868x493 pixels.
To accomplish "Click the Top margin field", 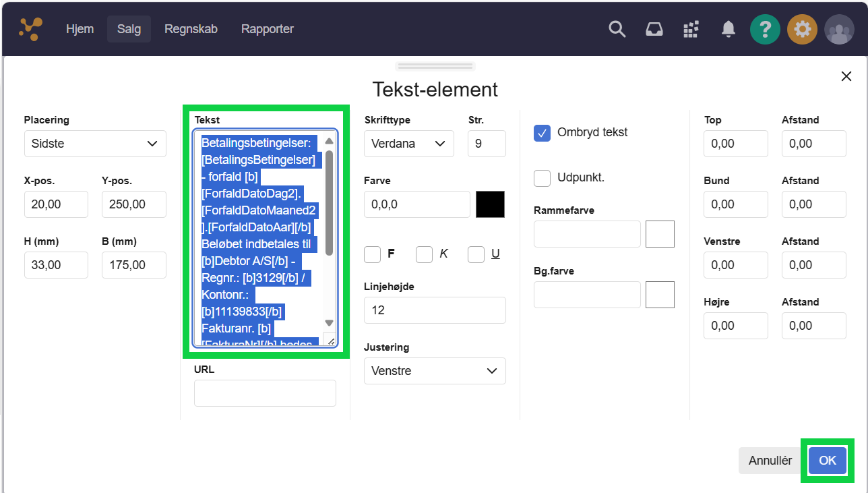I will [736, 144].
